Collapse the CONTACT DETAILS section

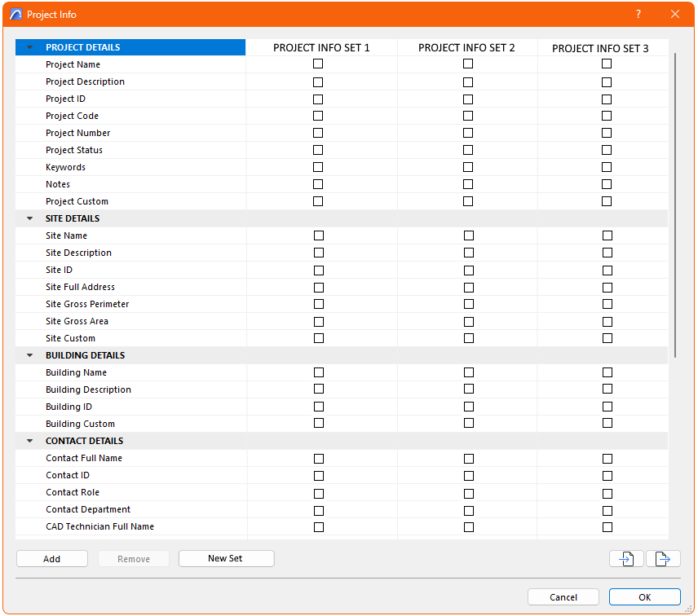(x=29, y=441)
